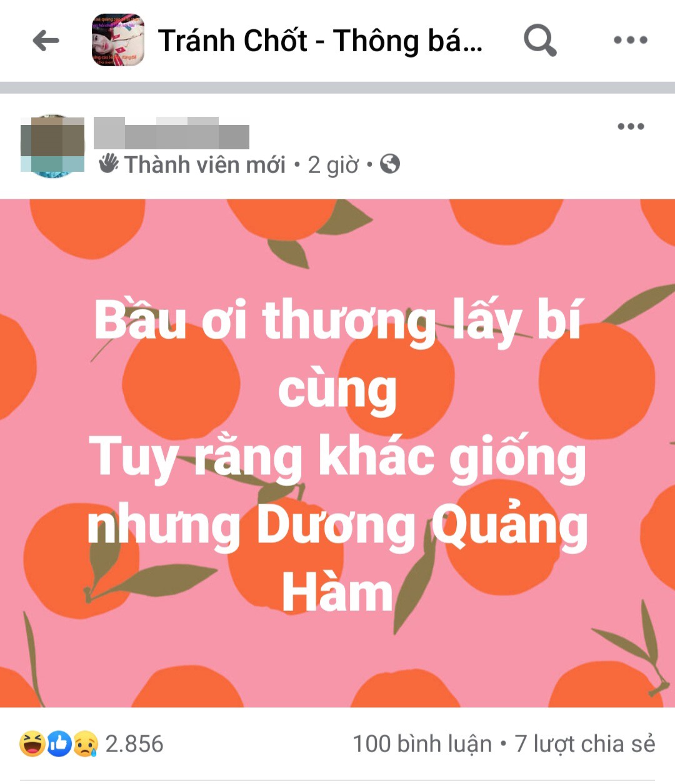This screenshot has width=675, height=784.
Task: Open the 2 giờ post timestamp
Action: [333, 165]
